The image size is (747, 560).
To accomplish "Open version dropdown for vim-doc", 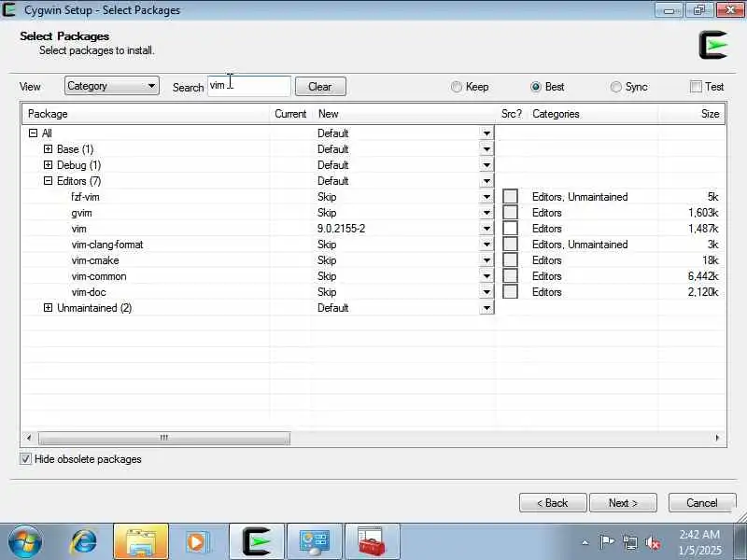I will pyautogui.click(x=486, y=292).
